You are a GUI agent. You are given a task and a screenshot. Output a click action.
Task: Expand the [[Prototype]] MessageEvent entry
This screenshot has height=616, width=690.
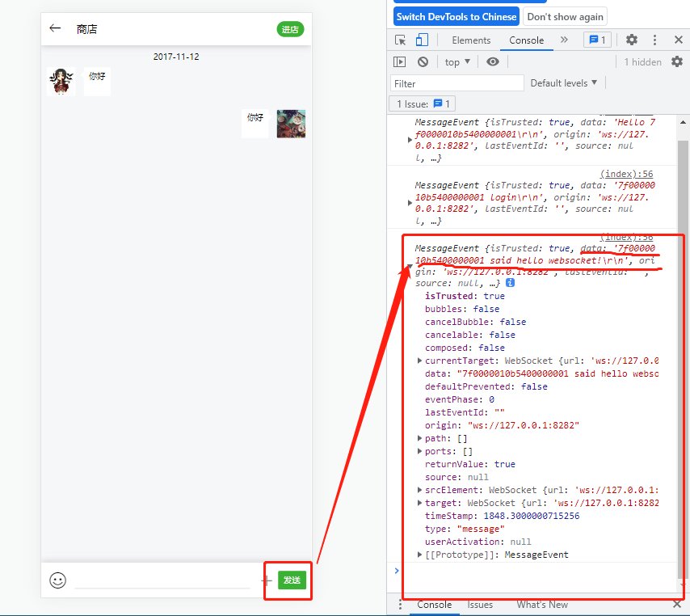tap(419, 555)
